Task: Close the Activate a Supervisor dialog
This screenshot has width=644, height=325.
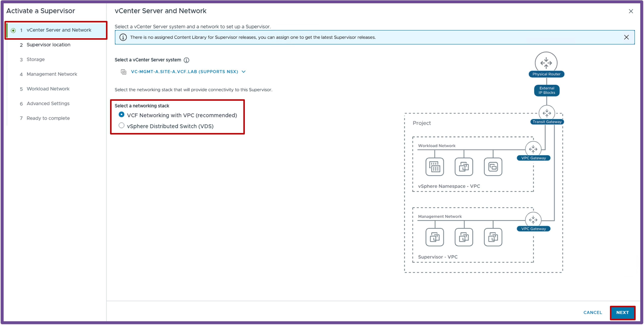Action: click(x=631, y=11)
